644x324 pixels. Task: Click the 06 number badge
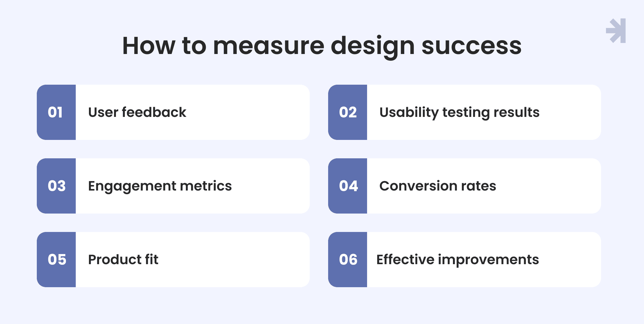(x=347, y=260)
